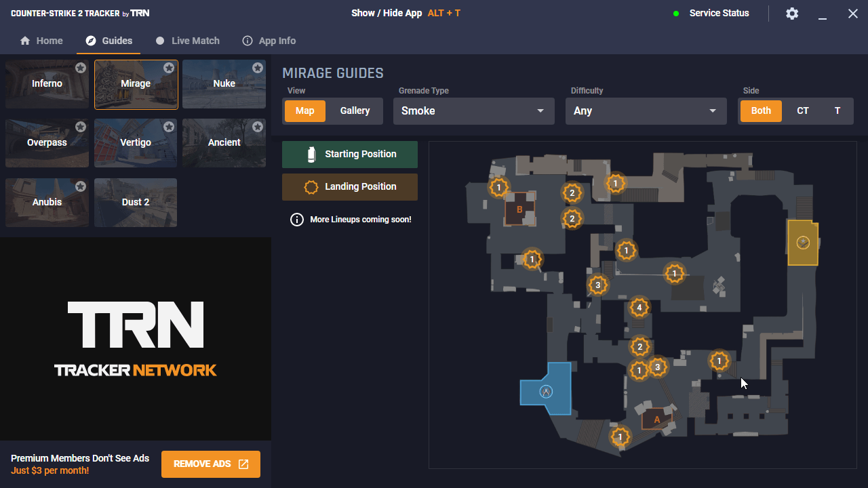
Task: Set Side filter to CT
Action: (803, 111)
